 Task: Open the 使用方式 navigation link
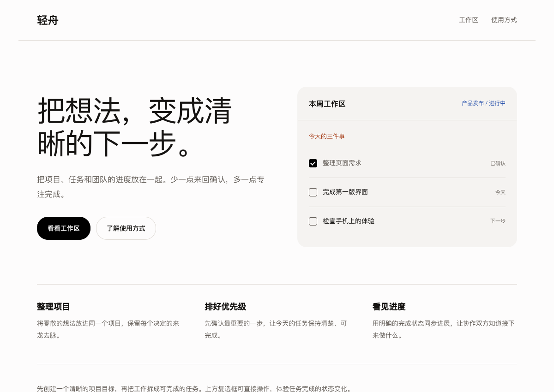point(504,20)
